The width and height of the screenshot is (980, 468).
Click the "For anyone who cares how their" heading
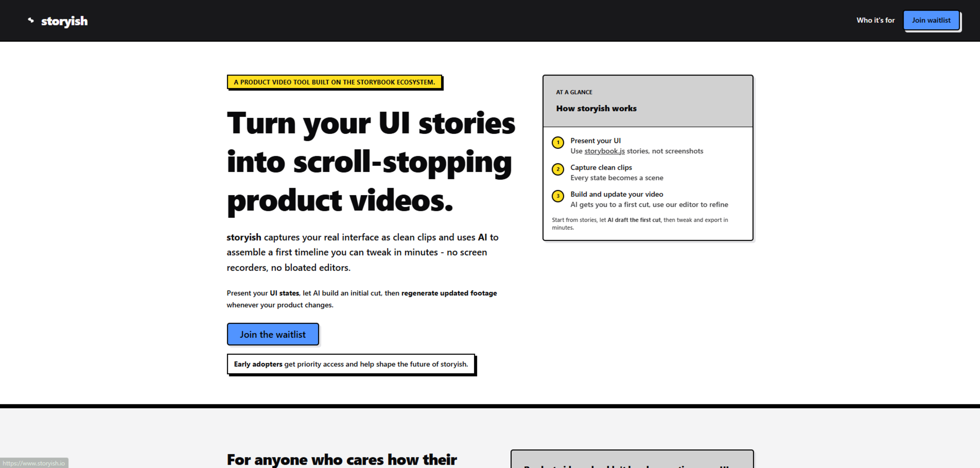pos(342,460)
